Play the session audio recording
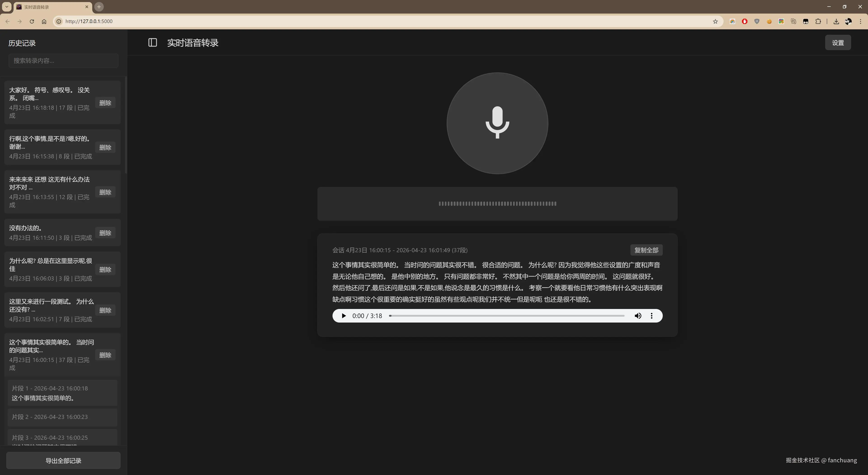The width and height of the screenshot is (868, 475). click(x=343, y=316)
